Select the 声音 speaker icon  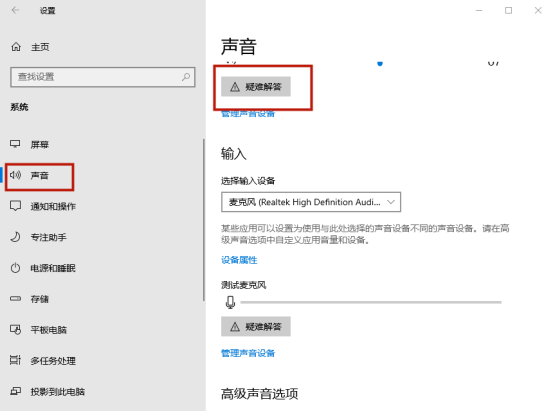click(15, 175)
